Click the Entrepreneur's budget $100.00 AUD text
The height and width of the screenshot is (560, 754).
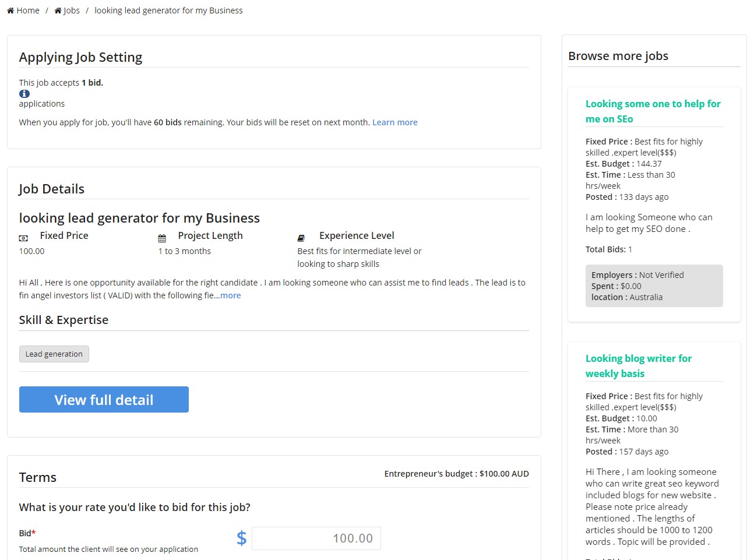tap(456, 474)
